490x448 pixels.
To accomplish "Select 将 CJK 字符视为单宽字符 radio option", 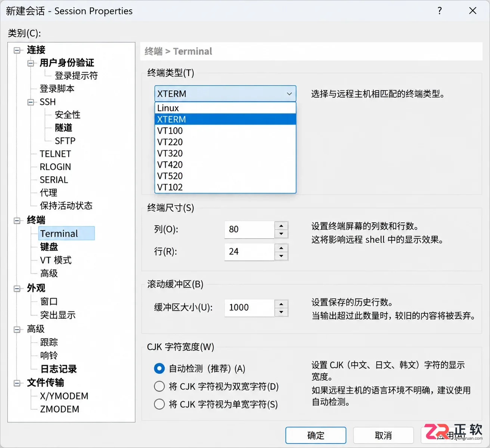I will click(x=159, y=404).
